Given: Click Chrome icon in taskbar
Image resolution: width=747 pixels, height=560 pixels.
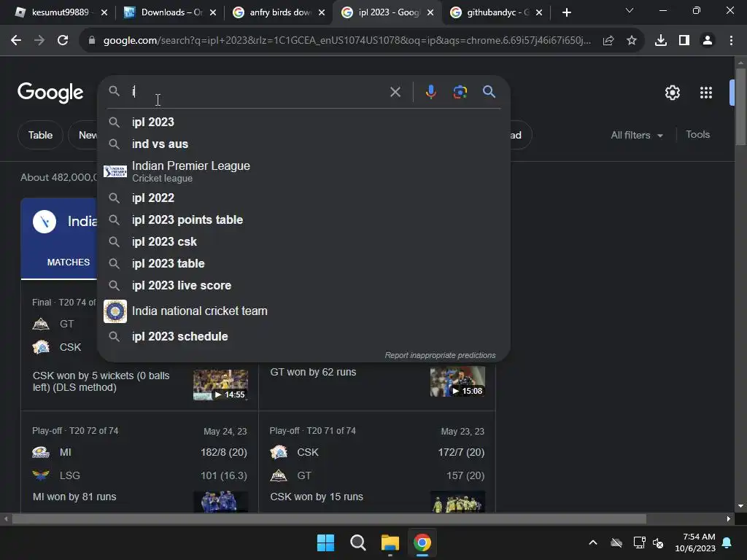Looking at the screenshot, I should point(422,542).
